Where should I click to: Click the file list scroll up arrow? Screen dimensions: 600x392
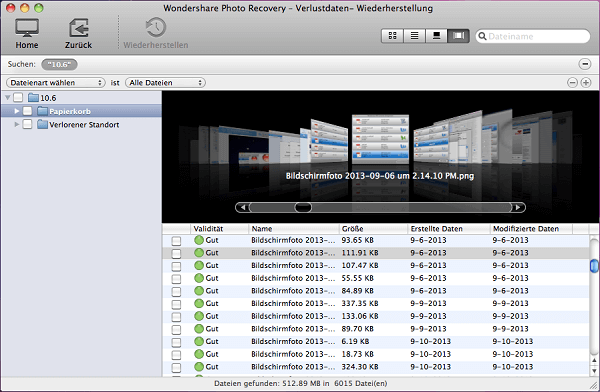pos(594,361)
